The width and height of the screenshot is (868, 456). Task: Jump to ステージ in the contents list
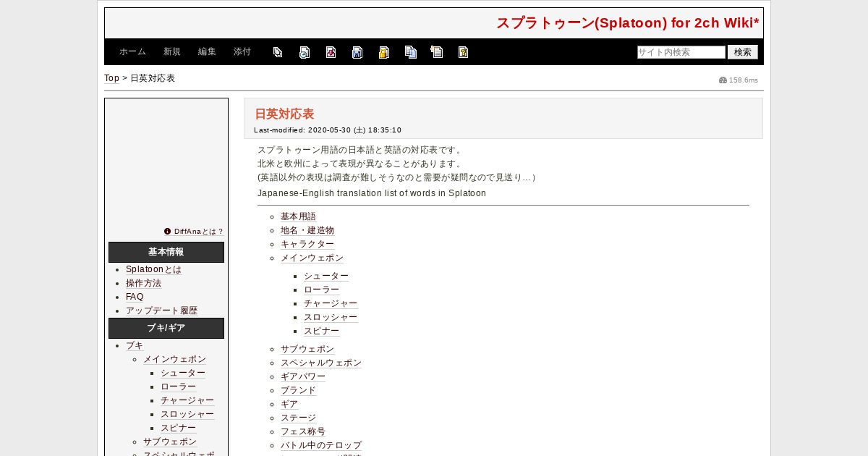click(298, 418)
